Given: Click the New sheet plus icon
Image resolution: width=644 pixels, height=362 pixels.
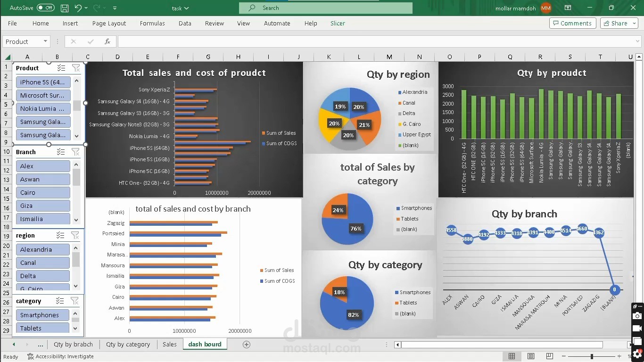Looking at the screenshot, I should click(246, 345).
